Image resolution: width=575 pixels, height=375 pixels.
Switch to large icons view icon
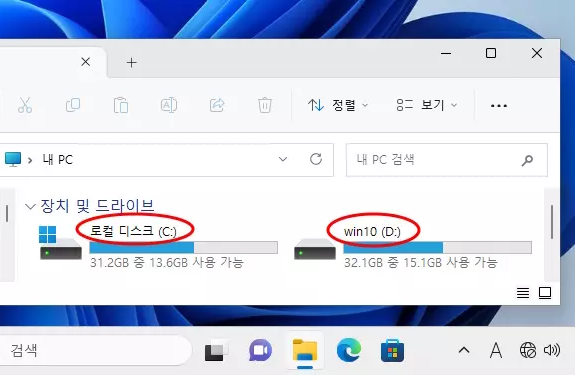pos(545,293)
